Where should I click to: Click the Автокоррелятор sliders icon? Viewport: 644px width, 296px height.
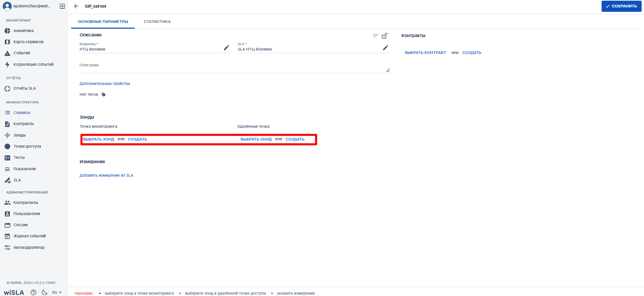(x=7, y=247)
